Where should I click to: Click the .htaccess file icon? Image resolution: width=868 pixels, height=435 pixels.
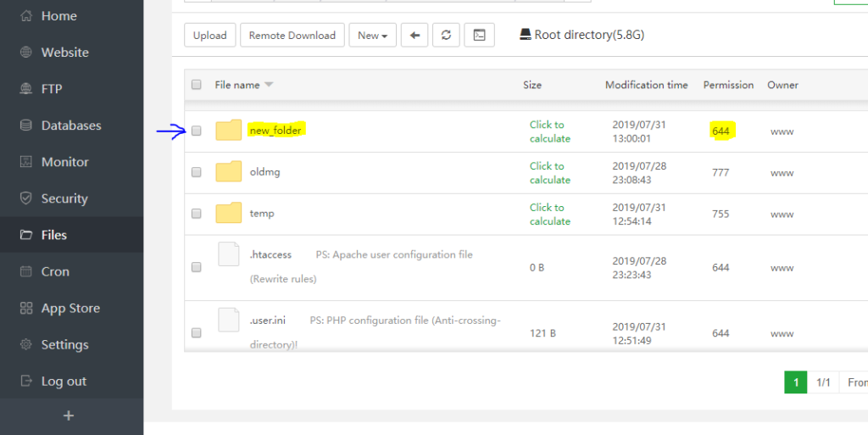229,254
